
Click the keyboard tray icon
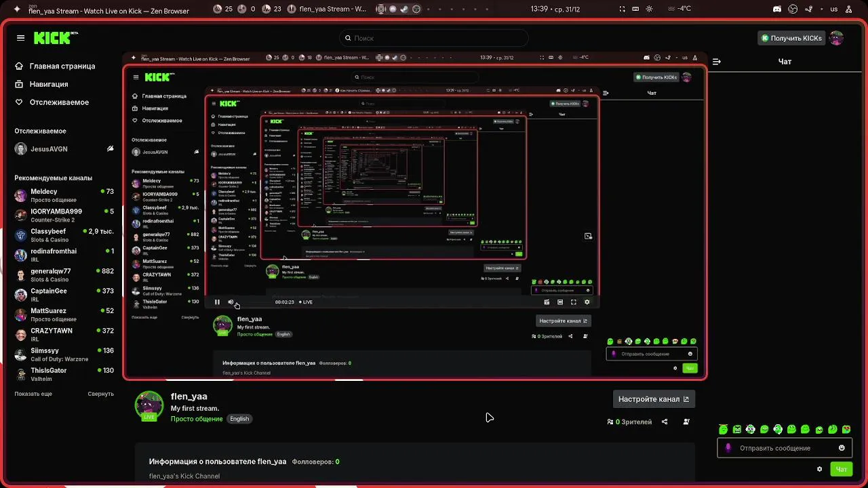635,9
